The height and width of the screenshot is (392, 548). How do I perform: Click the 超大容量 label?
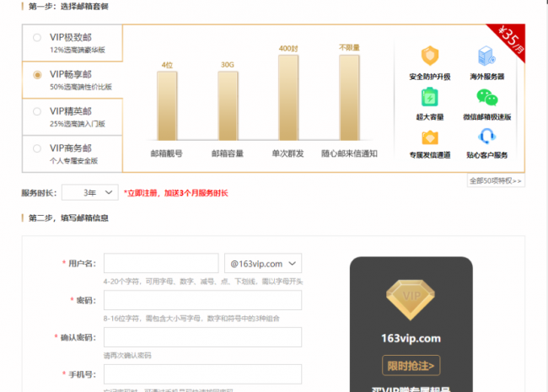point(430,117)
